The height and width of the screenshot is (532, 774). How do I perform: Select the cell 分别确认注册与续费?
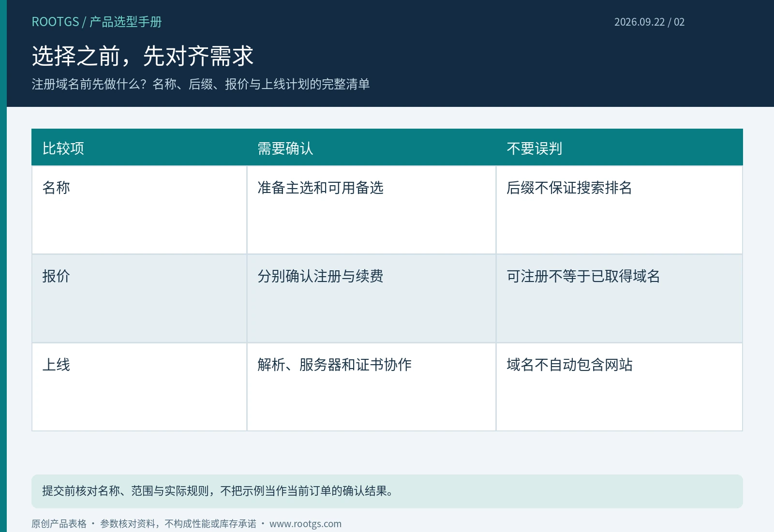coord(372,298)
